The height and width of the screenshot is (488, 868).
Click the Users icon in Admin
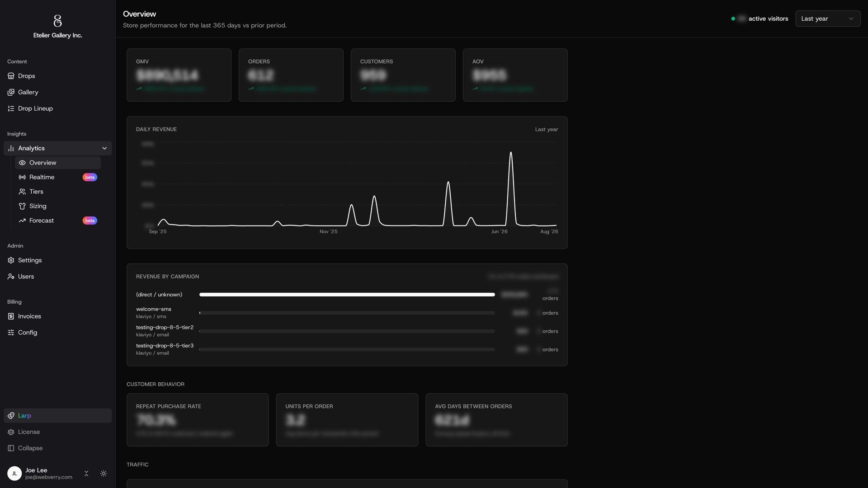(x=11, y=277)
